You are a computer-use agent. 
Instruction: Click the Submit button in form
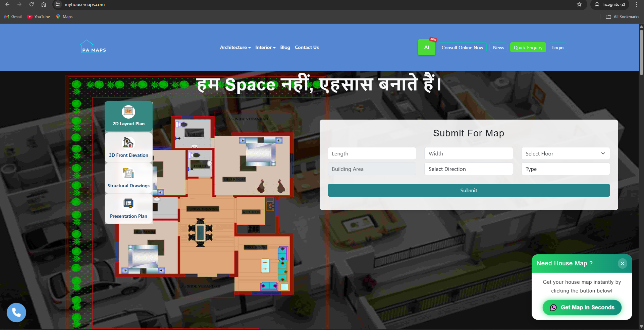click(x=469, y=190)
